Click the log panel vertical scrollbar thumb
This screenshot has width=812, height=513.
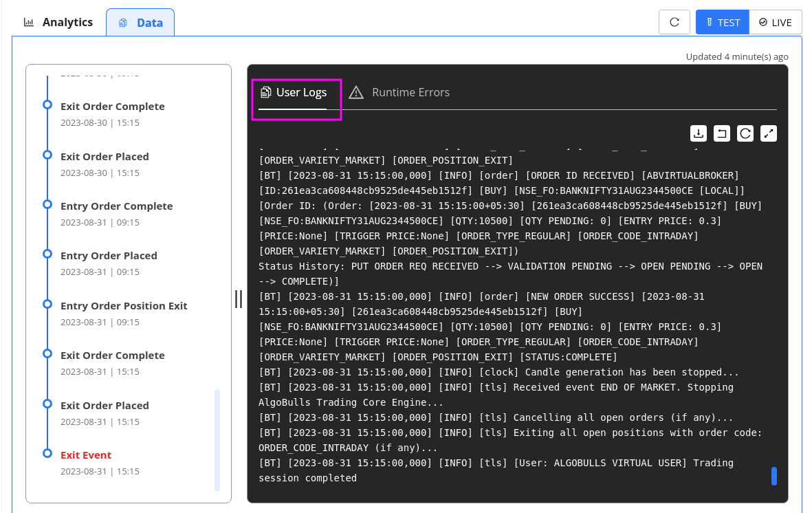pyautogui.click(x=773, y=476)
